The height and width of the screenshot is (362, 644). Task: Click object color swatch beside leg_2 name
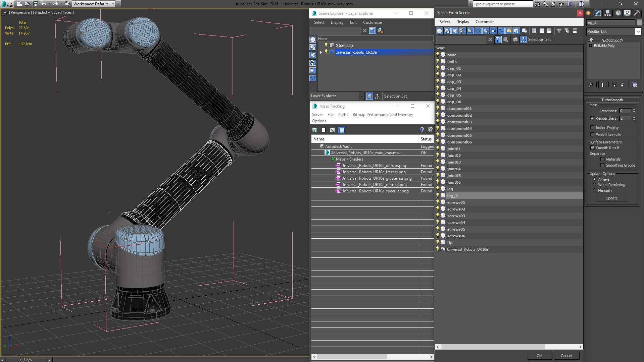[639, 22]
